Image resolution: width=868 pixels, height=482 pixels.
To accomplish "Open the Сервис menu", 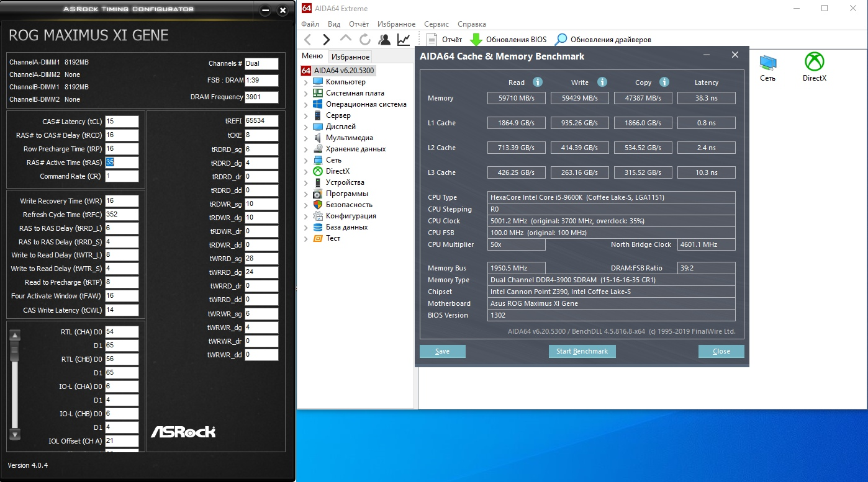I will click(436, 24).
